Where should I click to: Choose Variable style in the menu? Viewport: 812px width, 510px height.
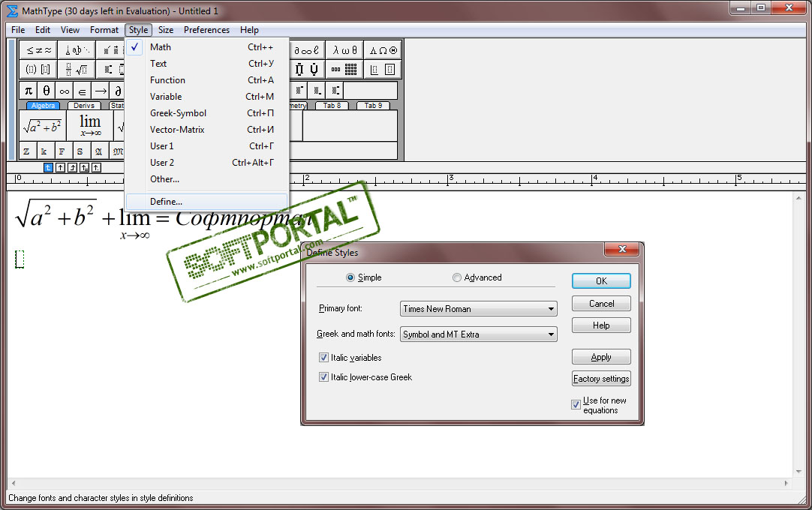(206, 97)
